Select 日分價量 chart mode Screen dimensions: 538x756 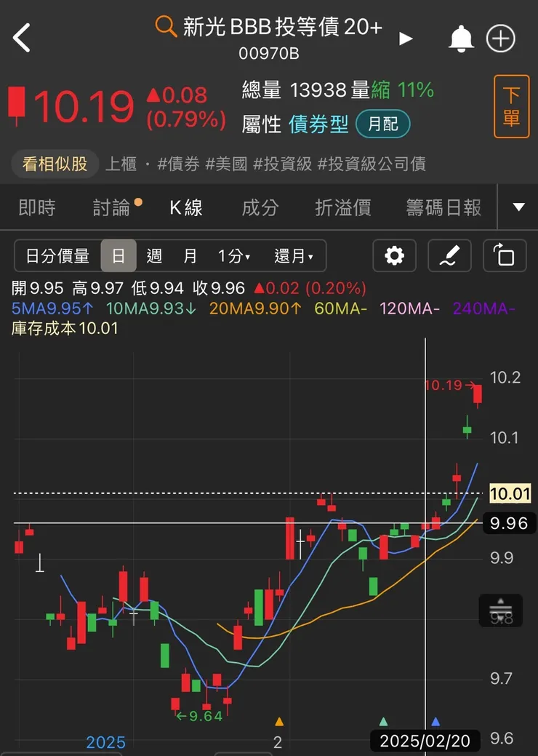[57, 255]
